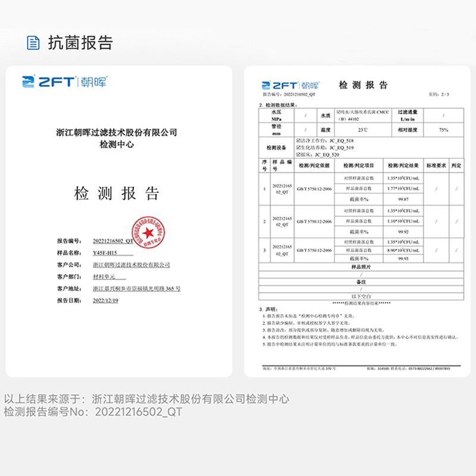Click the 备注 row in the table
Image resolution: width=476 pixels, height=476 pixels.
click(x=361, y=282)
